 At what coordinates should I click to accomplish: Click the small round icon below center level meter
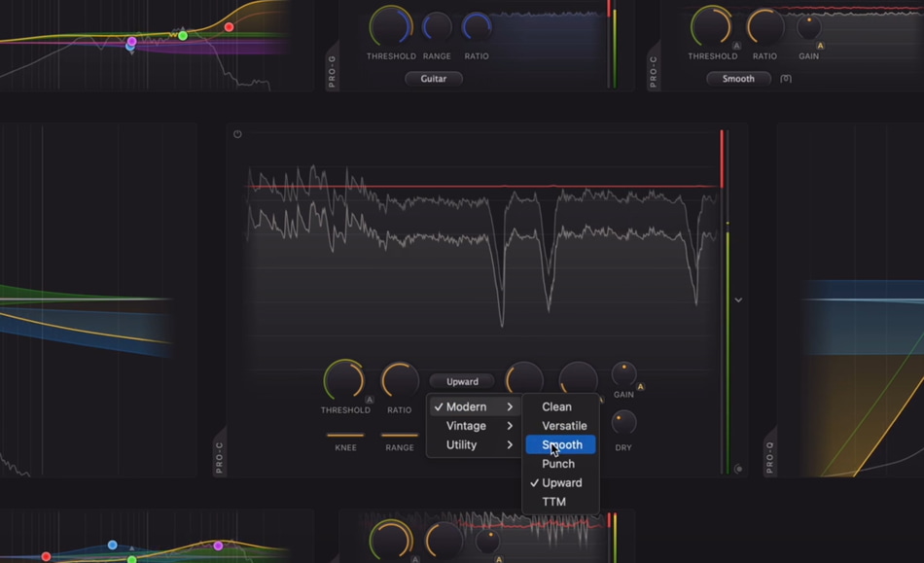tap(738, 469)
